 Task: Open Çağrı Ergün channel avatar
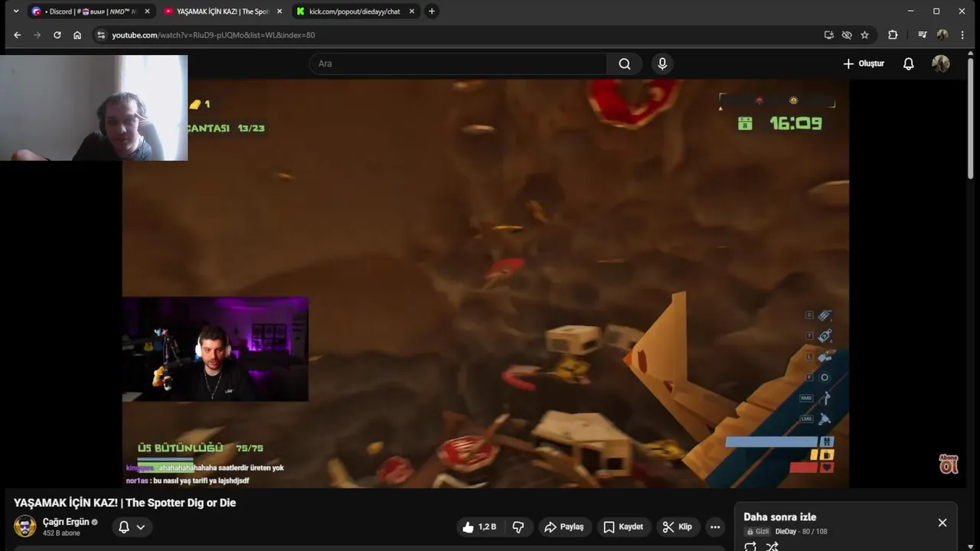(x=24, y=527)
